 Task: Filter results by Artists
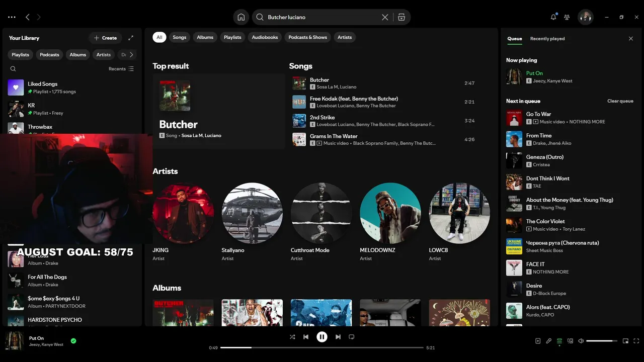pos(345,37)
